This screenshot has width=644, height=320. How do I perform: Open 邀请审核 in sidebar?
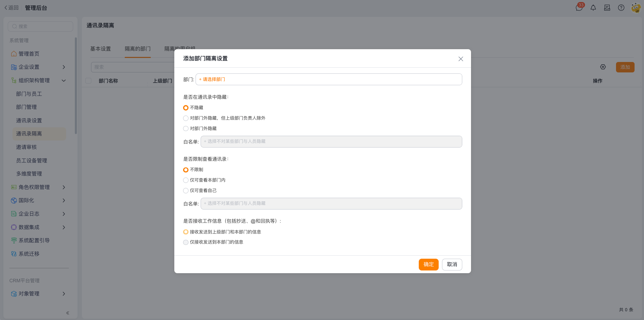click(x=27, y=147)
